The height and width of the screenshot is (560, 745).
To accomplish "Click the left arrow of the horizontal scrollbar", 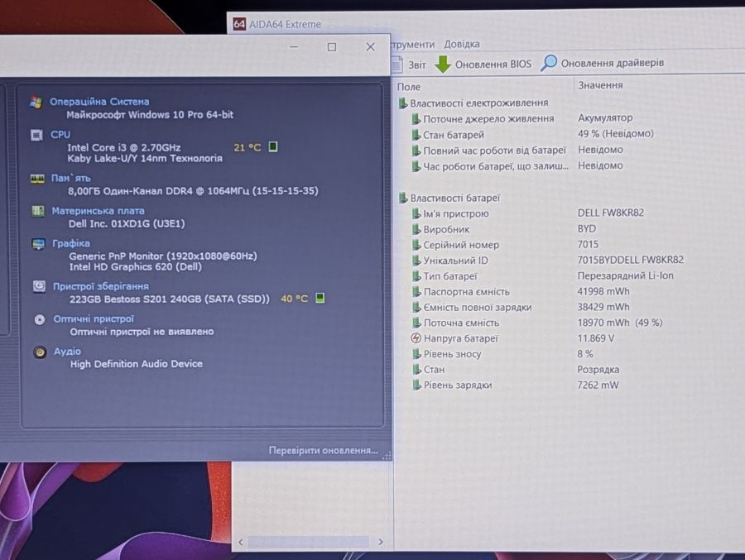I will pos(240,542).
